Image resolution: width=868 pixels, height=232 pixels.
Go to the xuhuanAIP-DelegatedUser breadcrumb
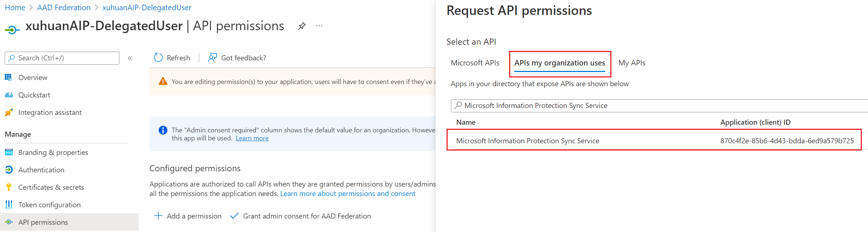pos(147,8)
